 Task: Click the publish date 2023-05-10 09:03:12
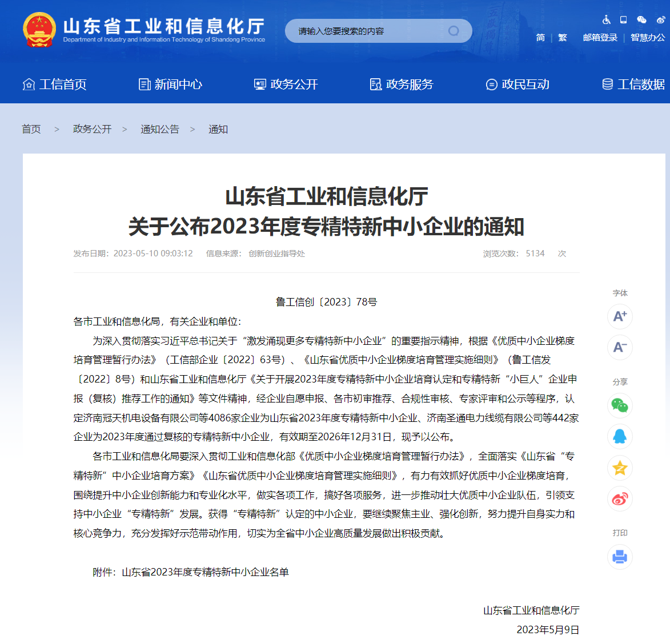153,253
